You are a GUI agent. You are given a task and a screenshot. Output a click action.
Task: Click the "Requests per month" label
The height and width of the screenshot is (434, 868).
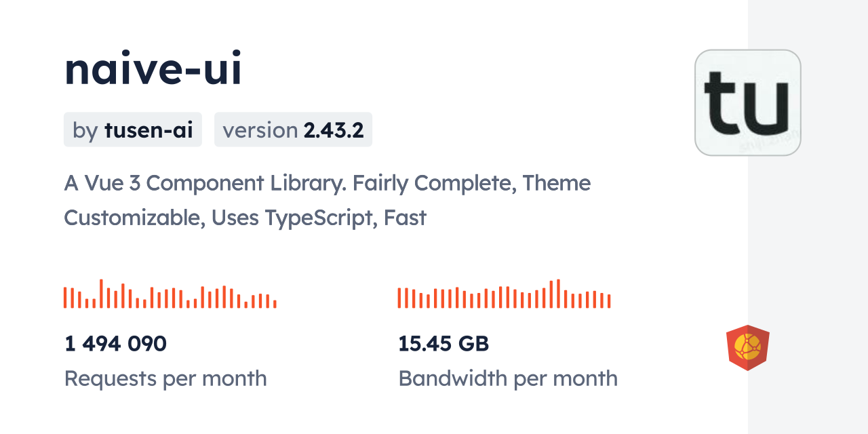tap(165, 378)
